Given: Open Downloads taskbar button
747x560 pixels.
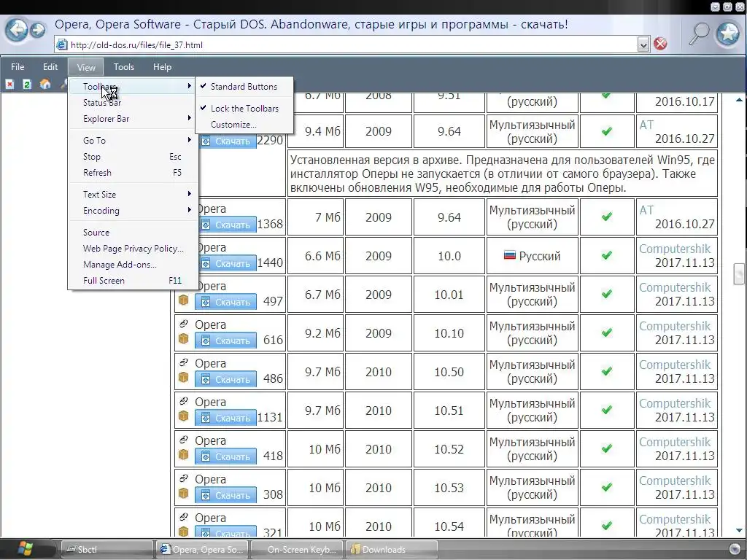Looking at the screenshot, I should [391, 550].
